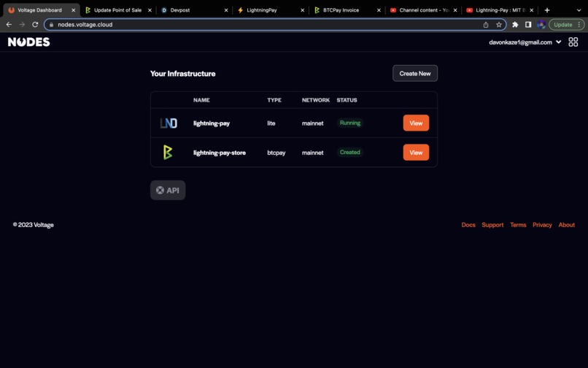The width and height of the screenshot is (588, 368).
Task: Open the Support footer link
Action: click(x=492, y=225)
